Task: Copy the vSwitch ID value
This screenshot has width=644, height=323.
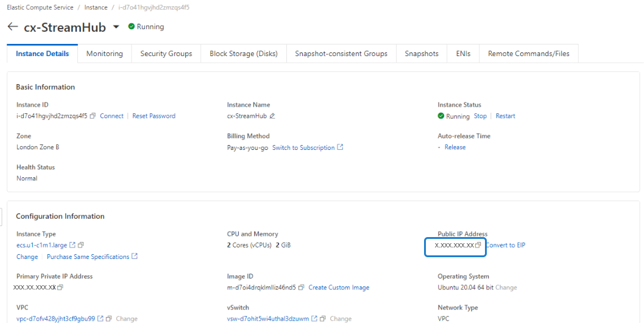Action: [x=323, y=318]
